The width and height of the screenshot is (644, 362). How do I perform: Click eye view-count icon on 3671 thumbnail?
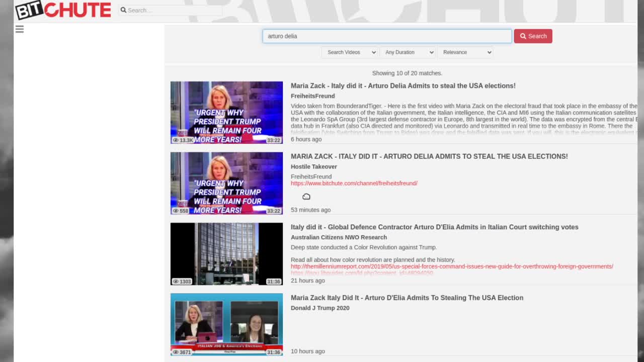point(176,352)
